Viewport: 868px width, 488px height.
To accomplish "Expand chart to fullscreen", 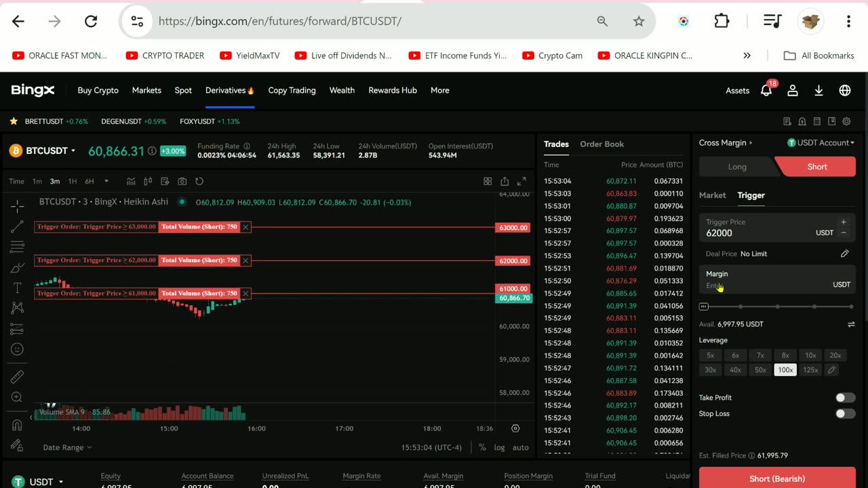I will click(521, 181).
